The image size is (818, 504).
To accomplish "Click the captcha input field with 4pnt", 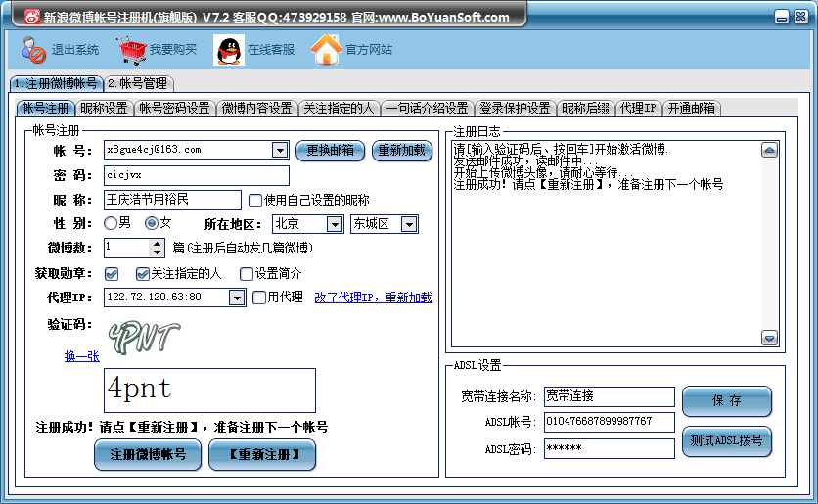I will (209, 390).
